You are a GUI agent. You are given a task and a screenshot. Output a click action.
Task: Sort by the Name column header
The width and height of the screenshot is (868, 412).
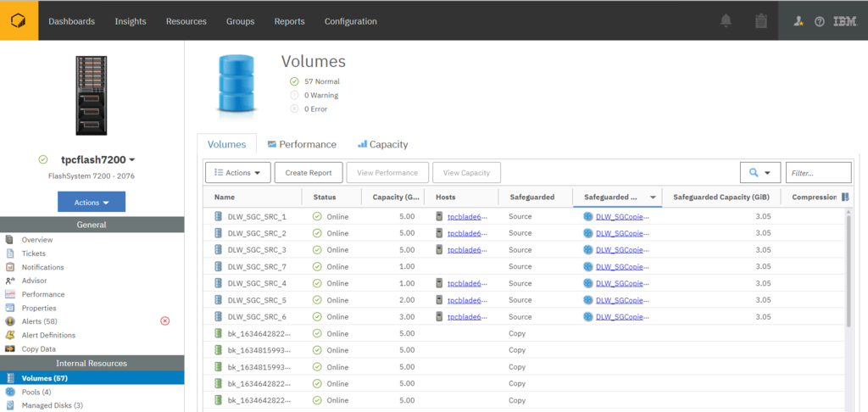pyautogui.click(x=223, y=198)
